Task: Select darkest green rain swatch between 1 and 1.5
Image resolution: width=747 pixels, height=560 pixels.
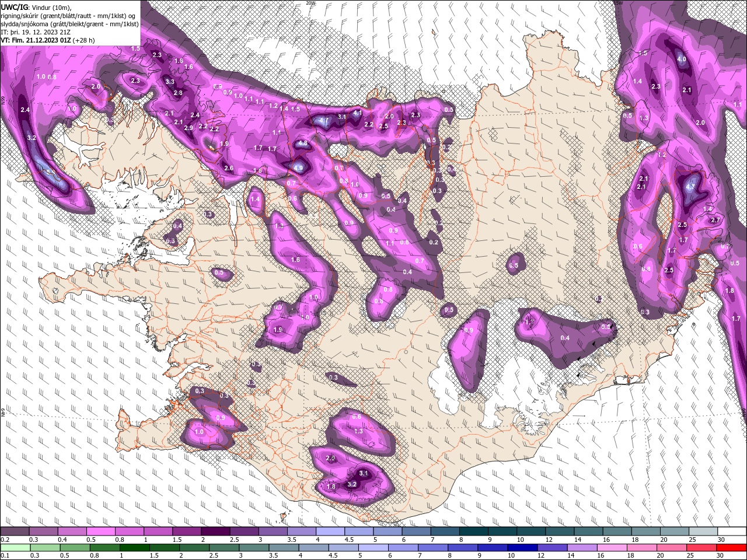Action: (134, 547)
